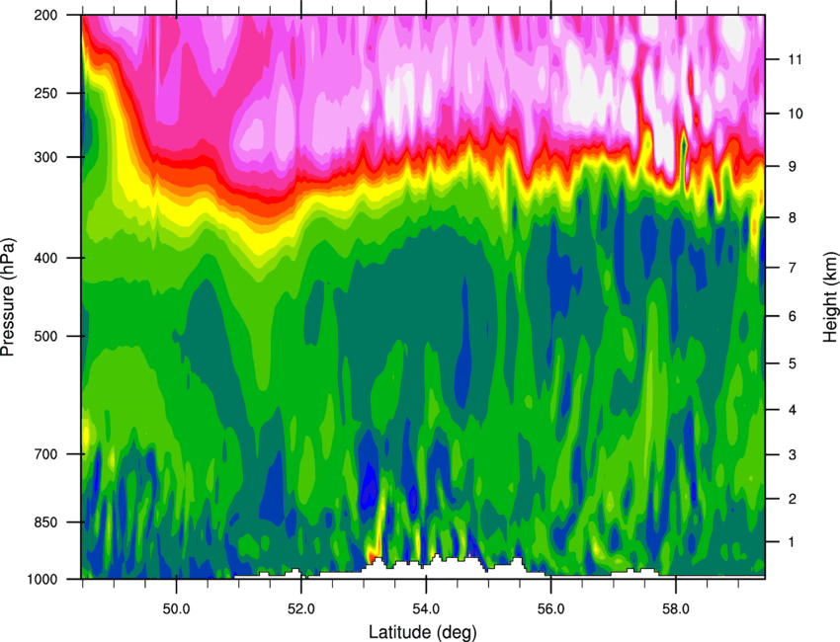The height and width of the screenshot is (642, 840).
Task: Click the 3 km height label
Action: tap(793, 455)
